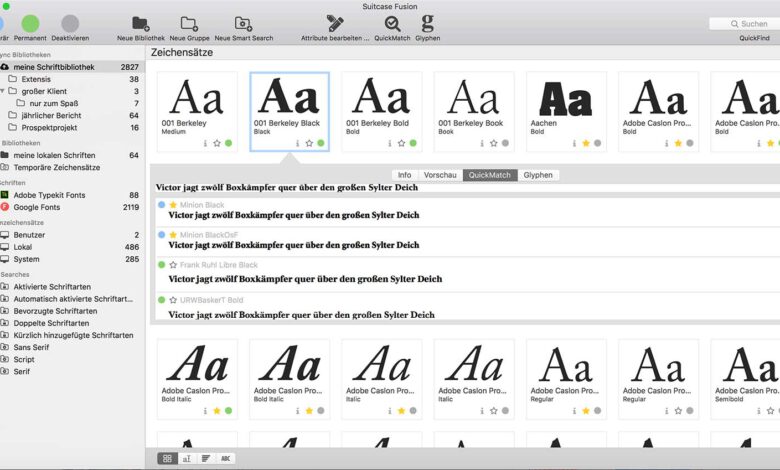Launch QuickMatch from the toolbar
This screenshot has height=470, width=780.
pos(392,24)
